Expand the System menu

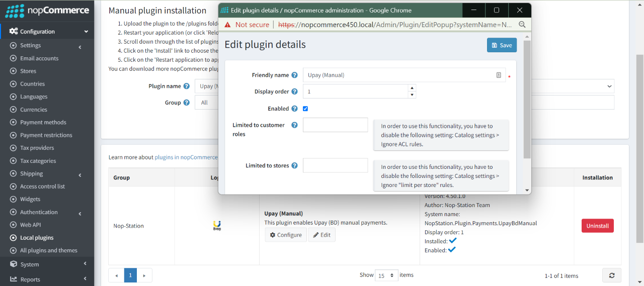(x=85, y=264)
